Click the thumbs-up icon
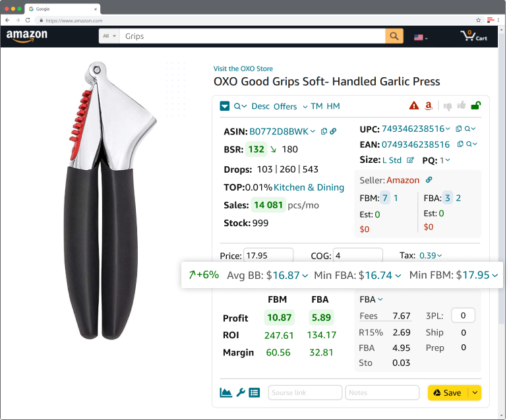511x420 pixels. click(x=461, y=105)
